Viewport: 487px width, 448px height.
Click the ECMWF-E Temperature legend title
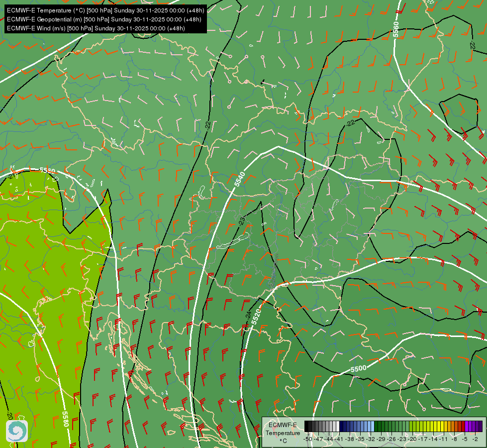coord(283,429)
